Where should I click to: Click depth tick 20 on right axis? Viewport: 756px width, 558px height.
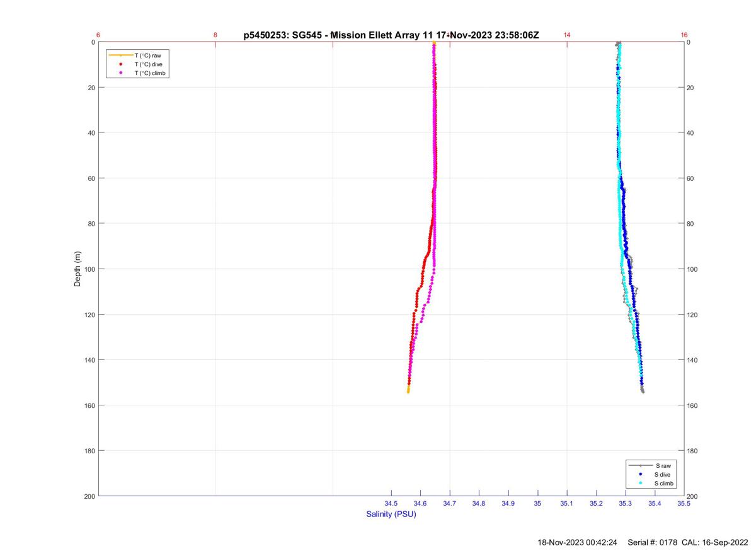(691, 88)
